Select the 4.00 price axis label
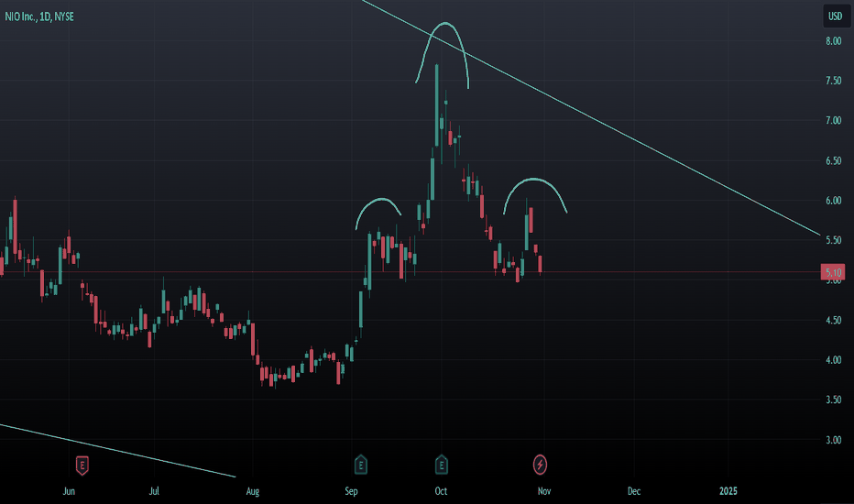854x504 pixels. tap(833, 360)
